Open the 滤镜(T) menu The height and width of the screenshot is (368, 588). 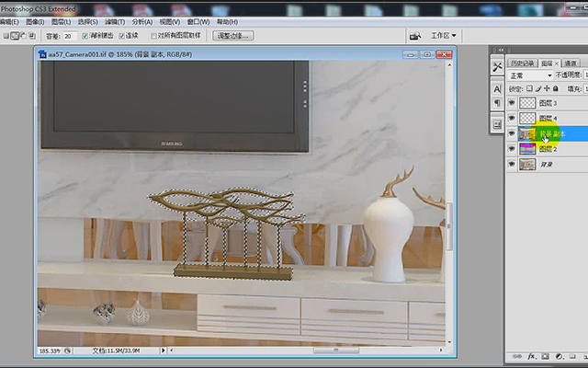tap(115, 22)
